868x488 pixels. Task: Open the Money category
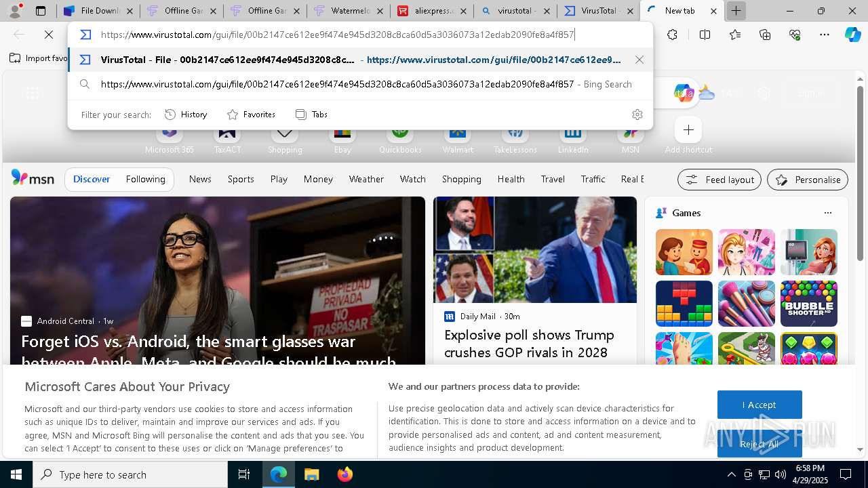point(318,179)
